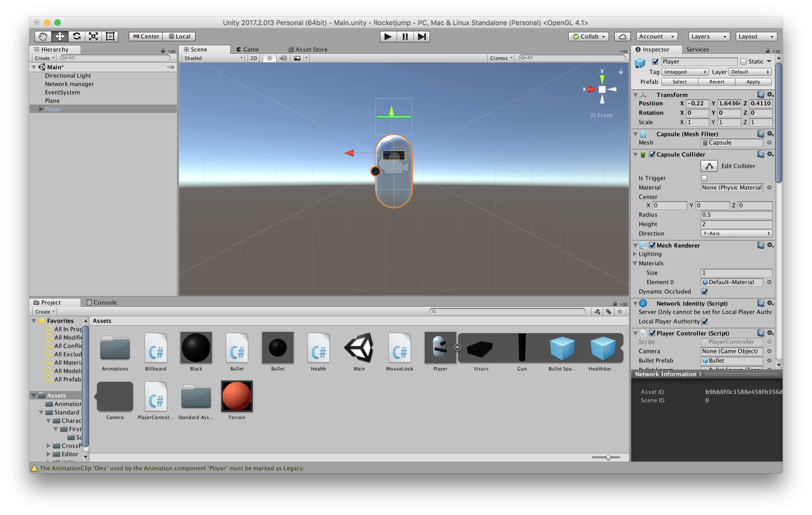812x515 pixels.
Task: Select the Billboard script asset
Action: point(156,352)
